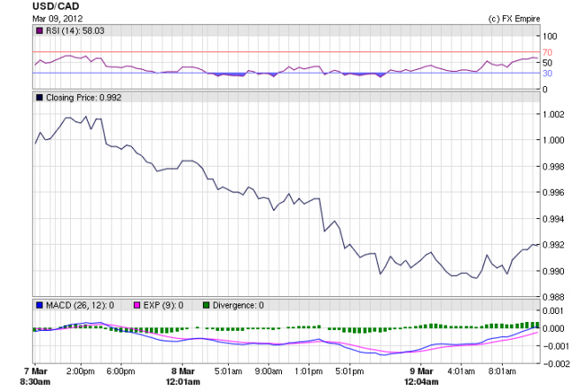Click the '0.994' price axis label
572x392 pixels.
pos(553,219)
